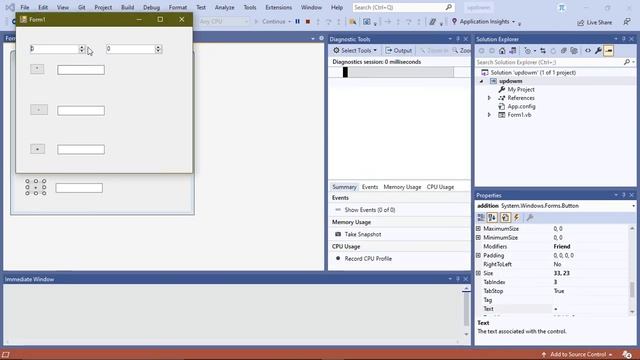Image resolution: width=640 pixels, height=360 pixels.
Task: Stop debugging using the red square icon
Action: pos(308,22)
